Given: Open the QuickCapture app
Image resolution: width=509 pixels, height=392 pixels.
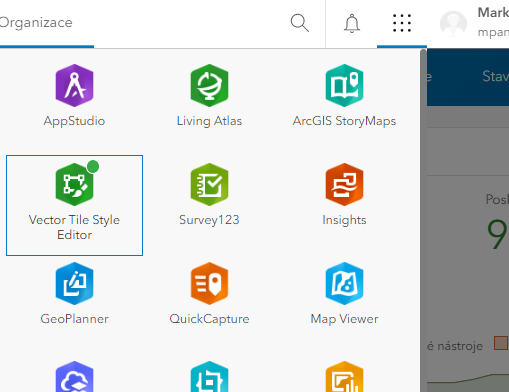Looking at the screenshot, I should pos(209,294).
